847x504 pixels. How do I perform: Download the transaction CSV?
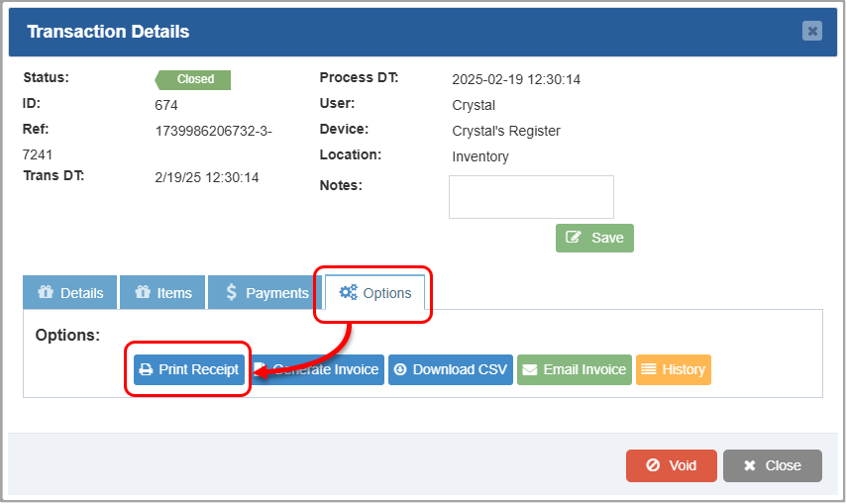coord(451,369)
